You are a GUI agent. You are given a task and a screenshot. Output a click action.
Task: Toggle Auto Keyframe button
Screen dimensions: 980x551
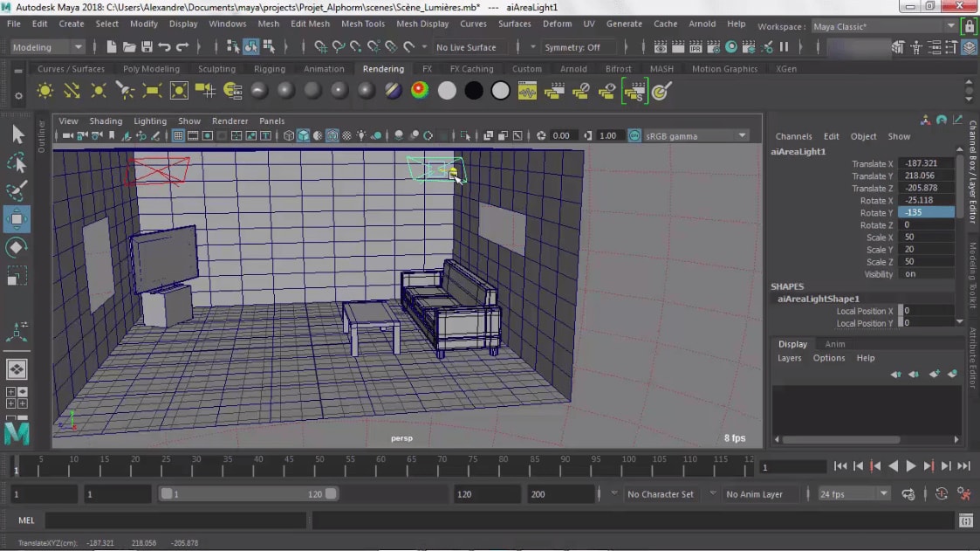click(942, 494)
